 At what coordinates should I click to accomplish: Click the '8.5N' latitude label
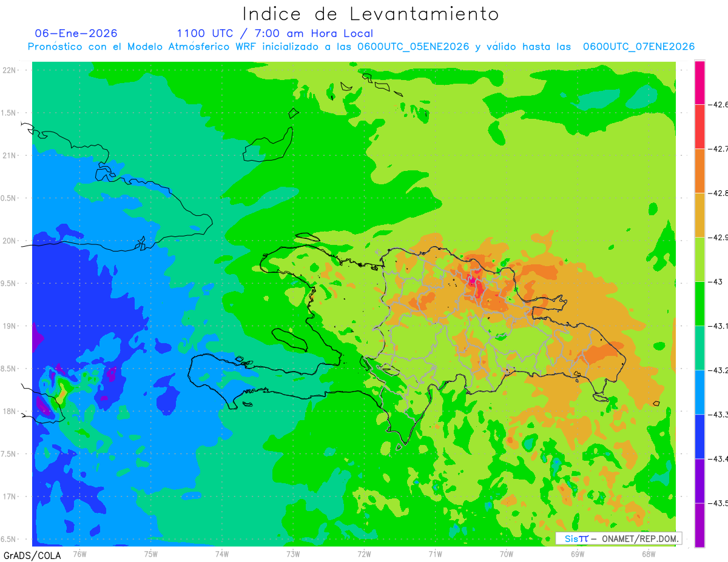pos(9,369)
